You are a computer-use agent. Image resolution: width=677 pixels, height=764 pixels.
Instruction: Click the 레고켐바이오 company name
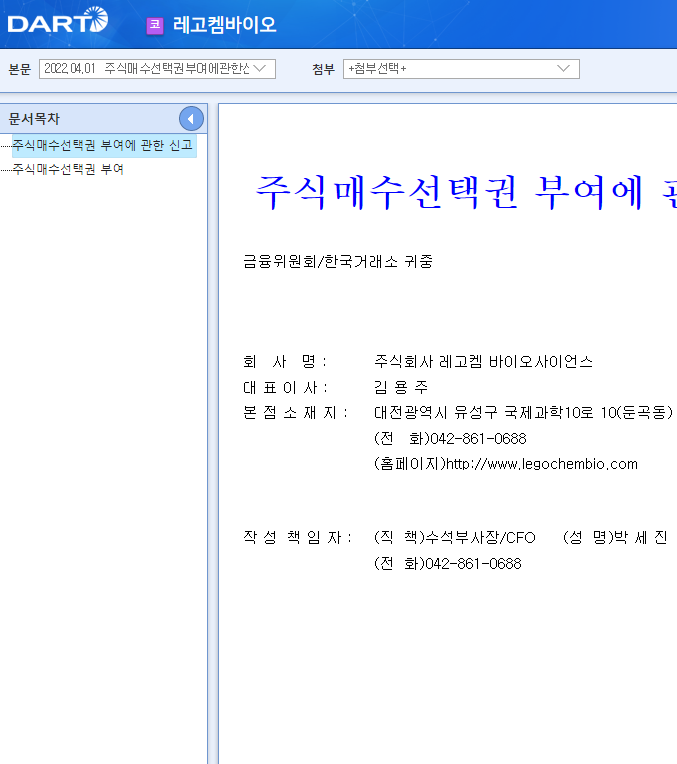tap(224, 25)
